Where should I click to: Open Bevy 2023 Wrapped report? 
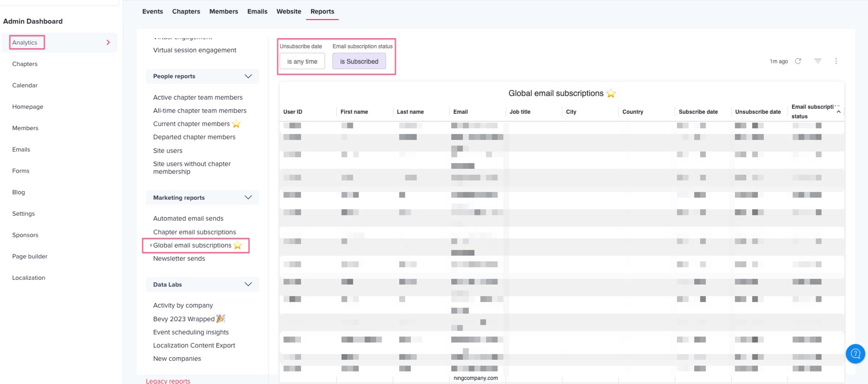click(184, 319)
